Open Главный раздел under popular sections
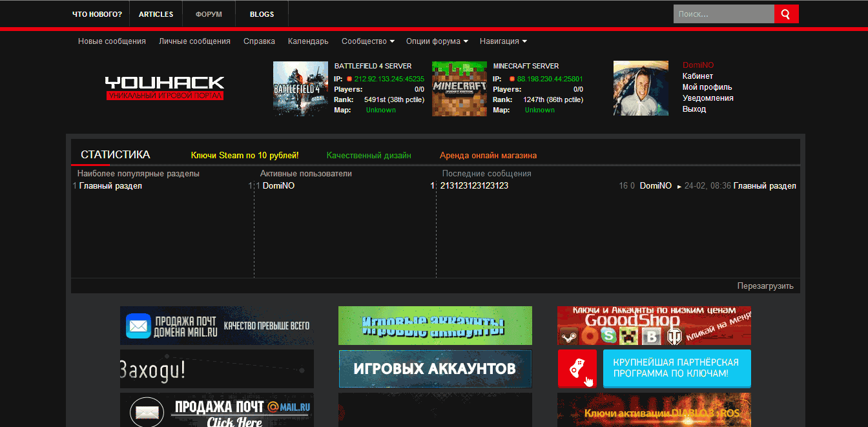Screen dimensions: 868x427 tap(110, 186)
